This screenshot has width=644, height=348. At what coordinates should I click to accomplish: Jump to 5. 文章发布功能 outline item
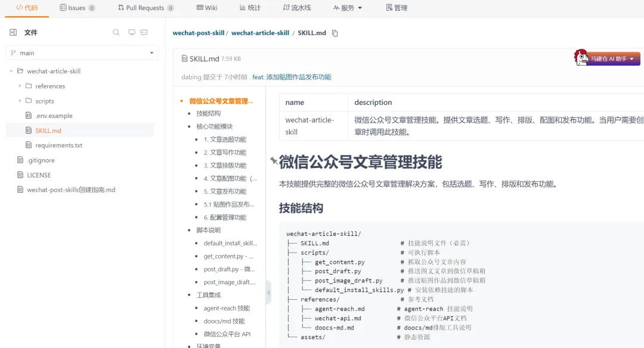pos(225,192)
